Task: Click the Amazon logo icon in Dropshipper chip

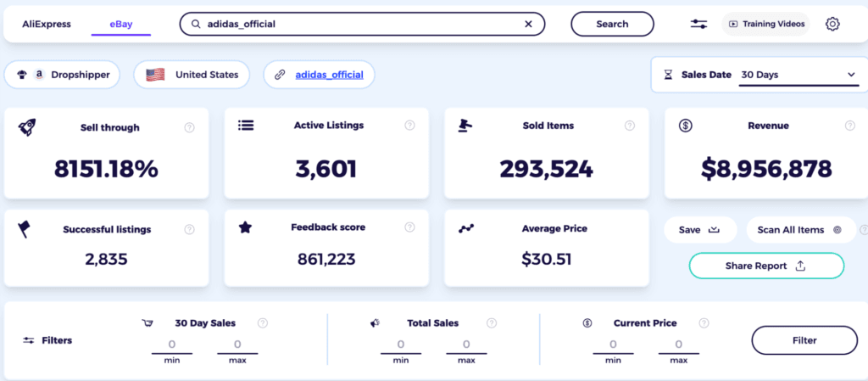Action: pos(39,75)
